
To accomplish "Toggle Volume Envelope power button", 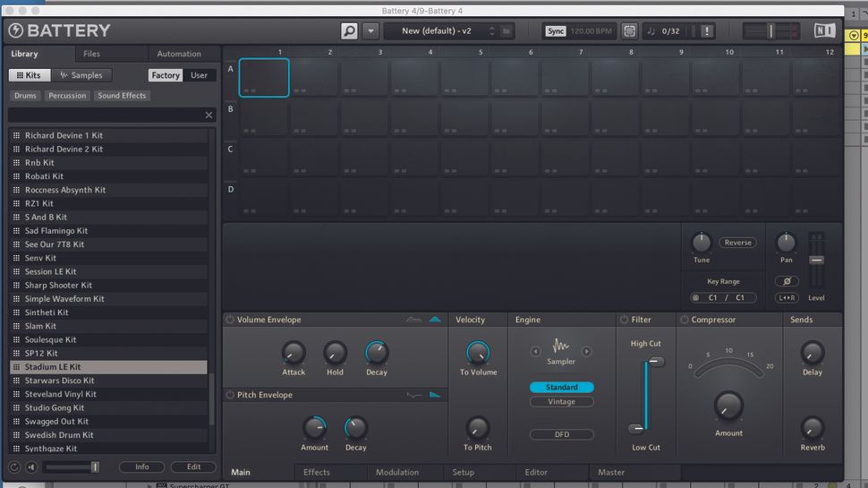I will (230, 320).
